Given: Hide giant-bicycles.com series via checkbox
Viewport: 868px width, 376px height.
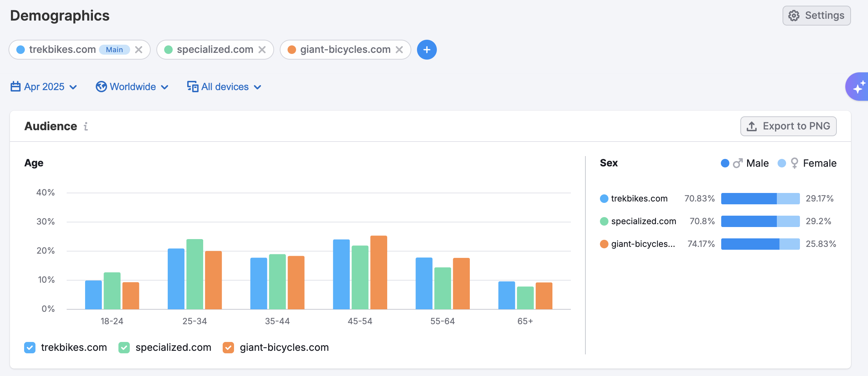Looking at the screenshot, I should (228, 348).
